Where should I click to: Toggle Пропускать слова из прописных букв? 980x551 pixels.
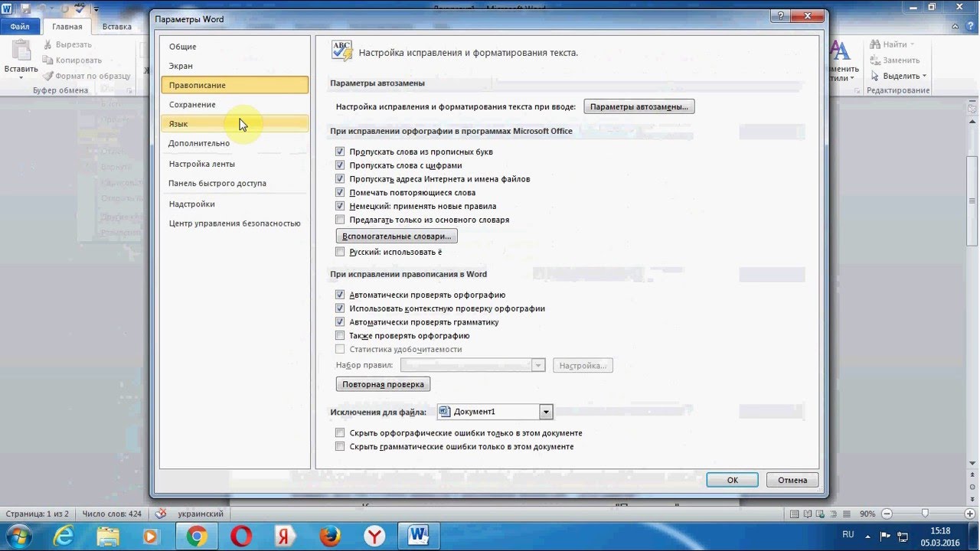(340, 152)
